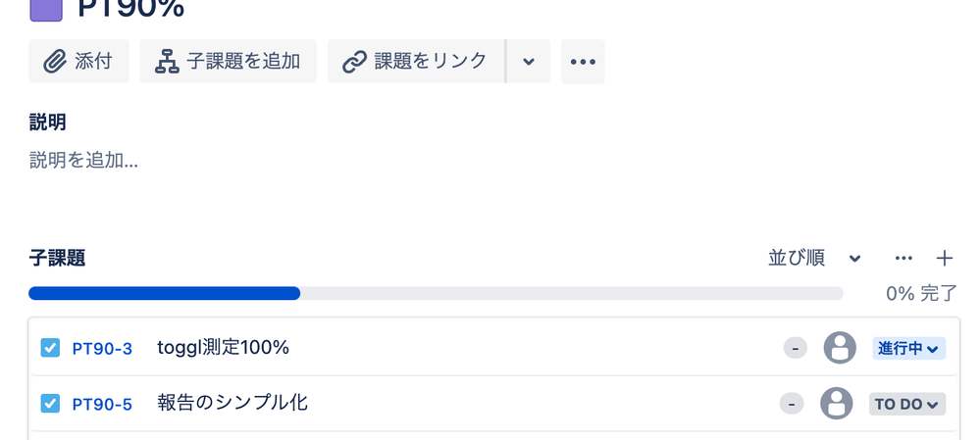Open the 並び順 sort order menu
This screenshot has width=980, height=440.
point(814,258)
